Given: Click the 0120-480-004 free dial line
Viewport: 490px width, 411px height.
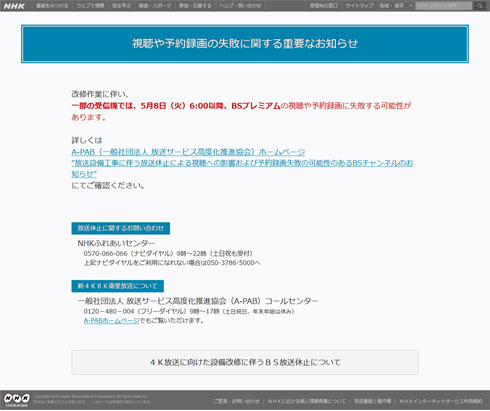Looking at the screenshot, I should click(x=189, y=311).
